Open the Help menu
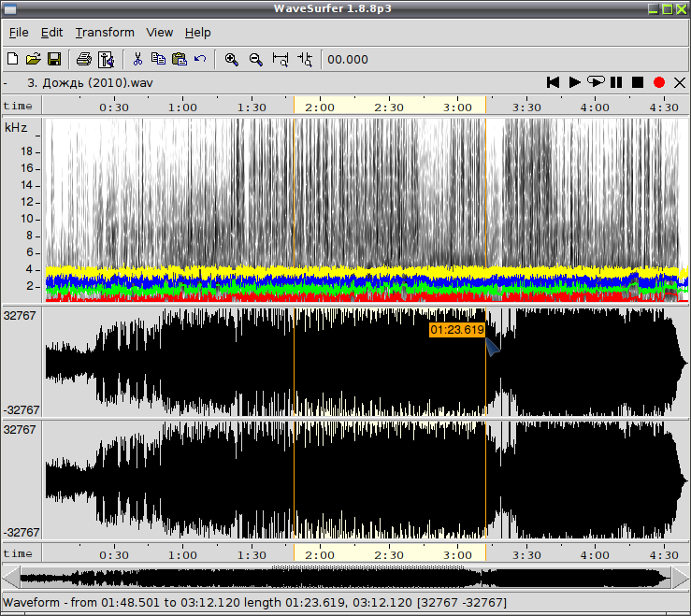This screenshot has width=691, height=616. (197, 33)
